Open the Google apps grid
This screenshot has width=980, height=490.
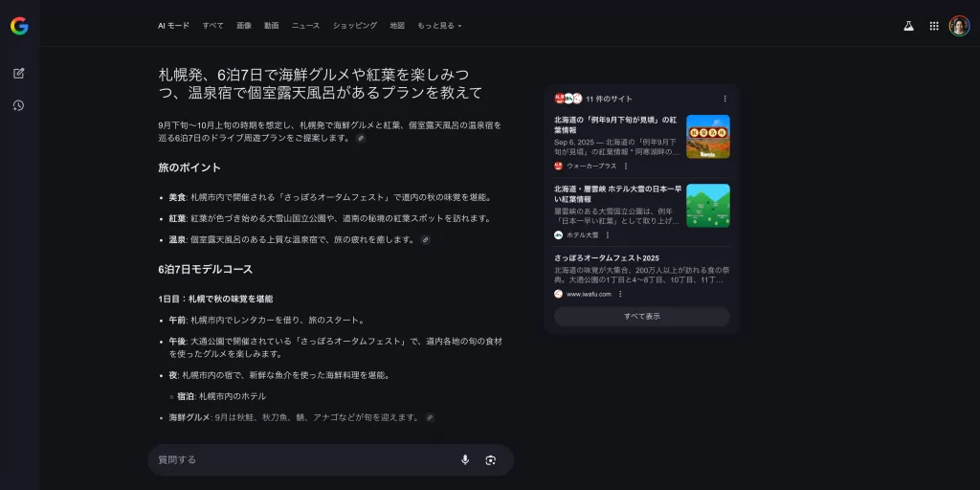click(x=934, y=26)
